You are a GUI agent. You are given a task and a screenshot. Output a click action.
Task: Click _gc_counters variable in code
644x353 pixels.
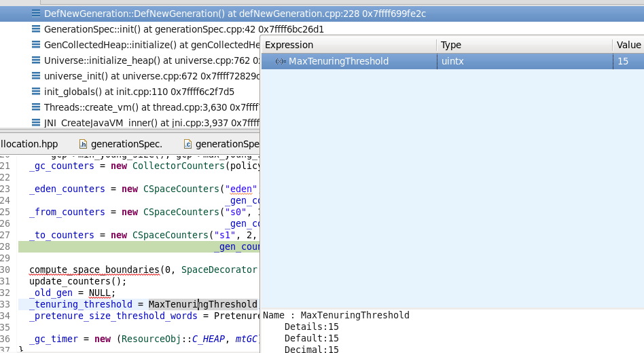(62, 166)
